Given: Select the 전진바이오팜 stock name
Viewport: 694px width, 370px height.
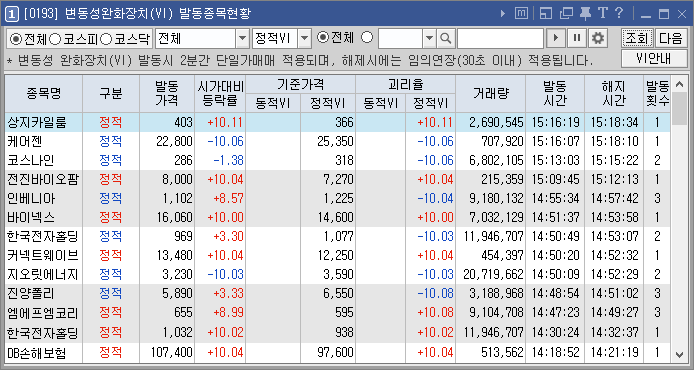Looking at the screenshot, I should coord(43,180).
